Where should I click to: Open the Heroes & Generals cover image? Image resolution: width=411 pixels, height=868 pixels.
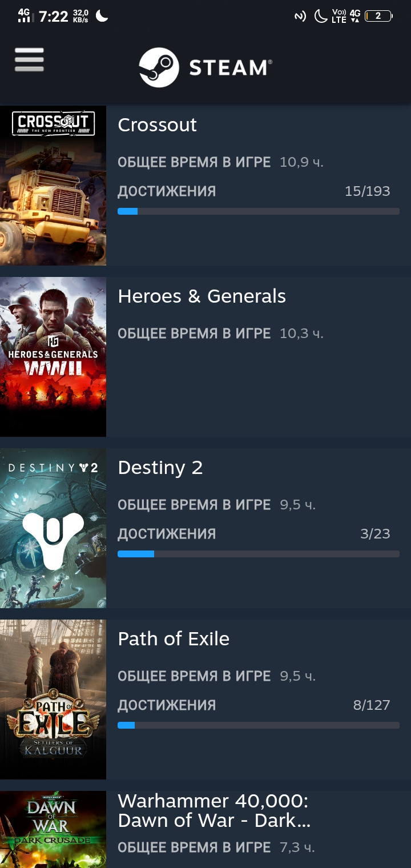pos(53,357)
